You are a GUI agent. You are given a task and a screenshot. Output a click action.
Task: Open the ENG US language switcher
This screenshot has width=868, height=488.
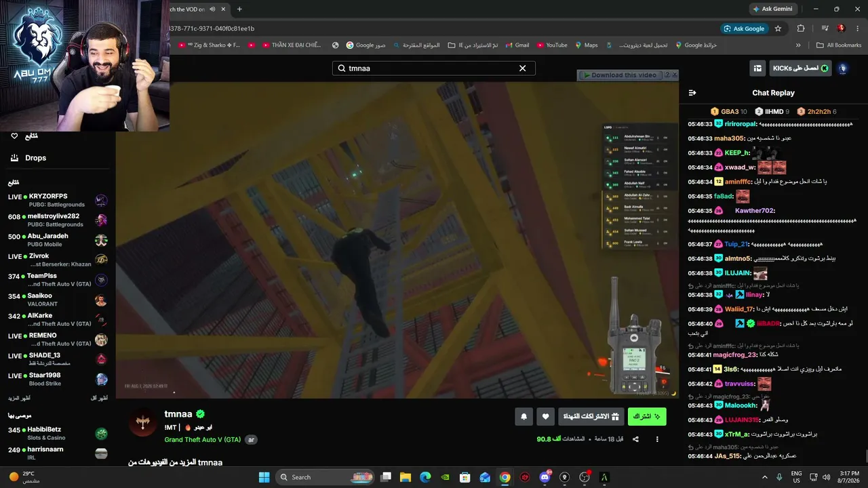coord(797,477)
